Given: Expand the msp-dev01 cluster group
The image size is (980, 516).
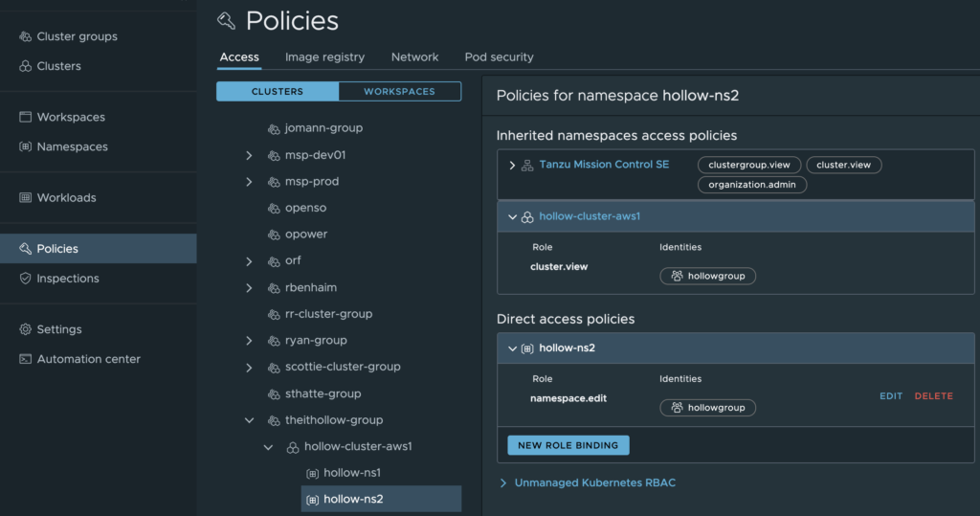Looking at the screenshot, I should coord(249,155).
